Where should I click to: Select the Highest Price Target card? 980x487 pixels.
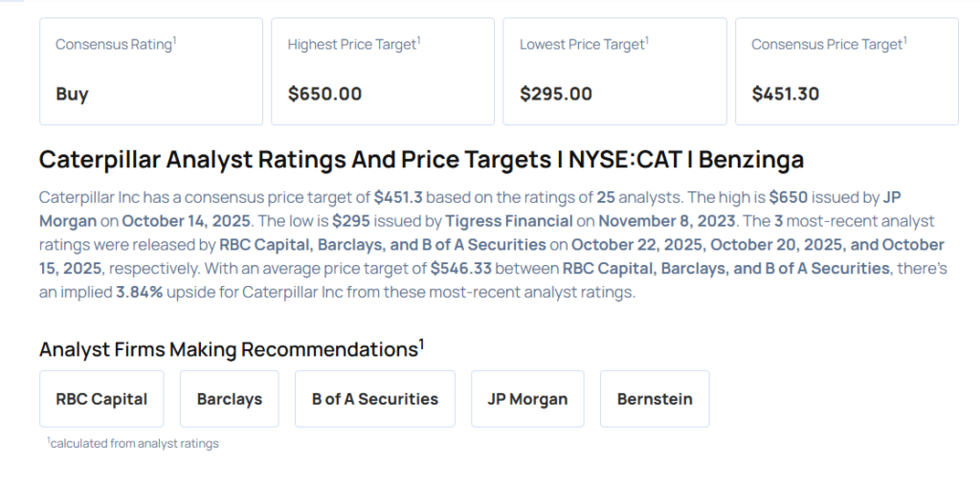382,71
